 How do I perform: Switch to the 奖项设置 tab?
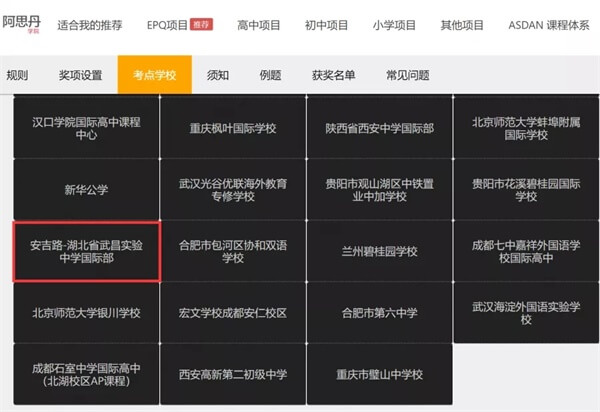[x=81, y=75]
